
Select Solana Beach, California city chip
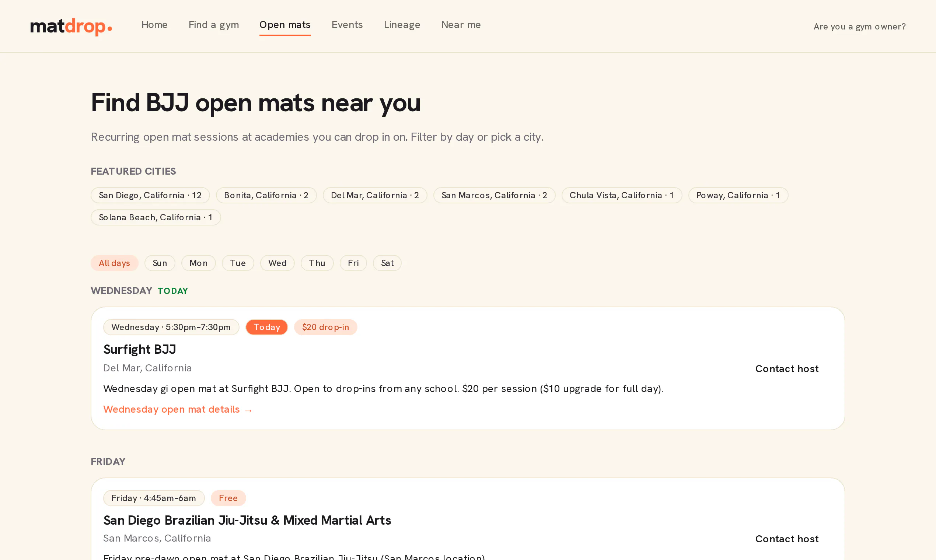pos(156,217)
